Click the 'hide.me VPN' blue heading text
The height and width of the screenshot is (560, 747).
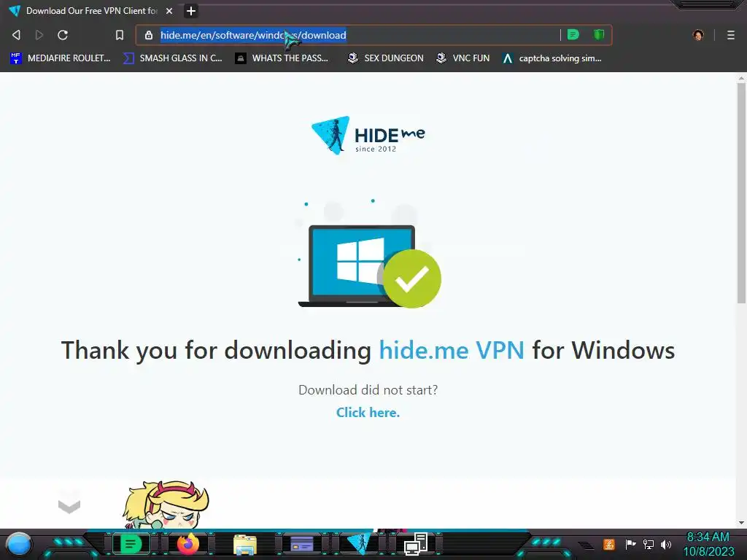point(452,351)
